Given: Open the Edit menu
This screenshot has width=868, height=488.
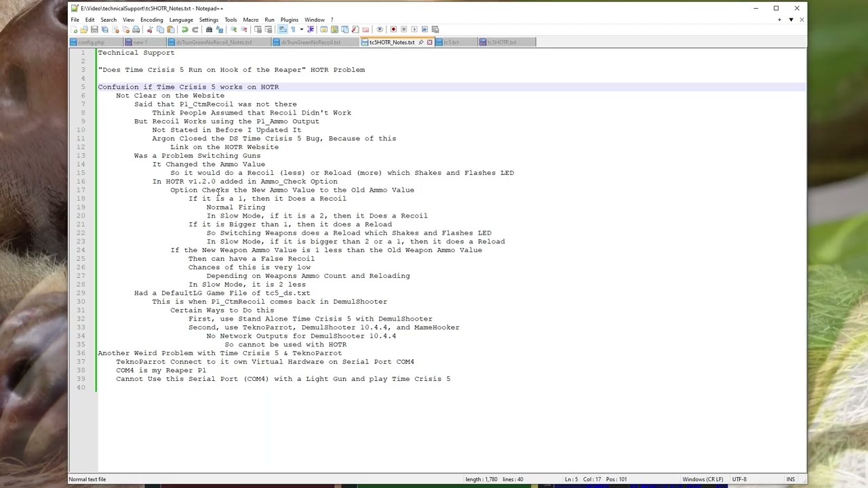Looking at the screenshot, I should 90,20.
